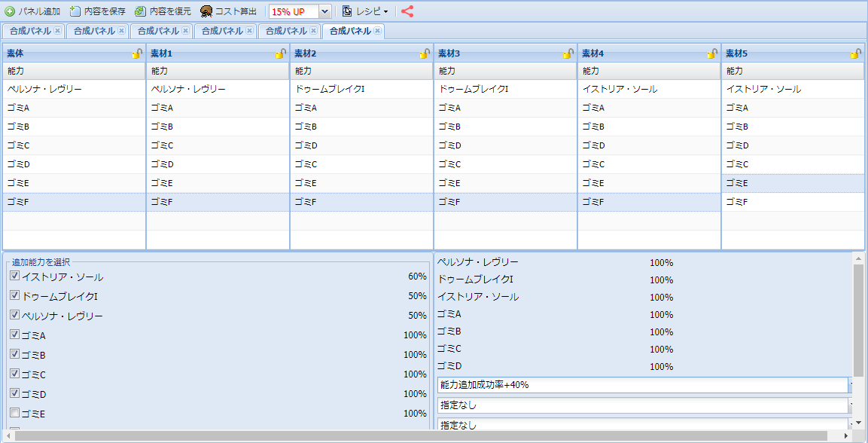This screenshot has width=868, height=443.
Task: Toggle the lock icon on 素材5 panel
Action: click(856, 53)
